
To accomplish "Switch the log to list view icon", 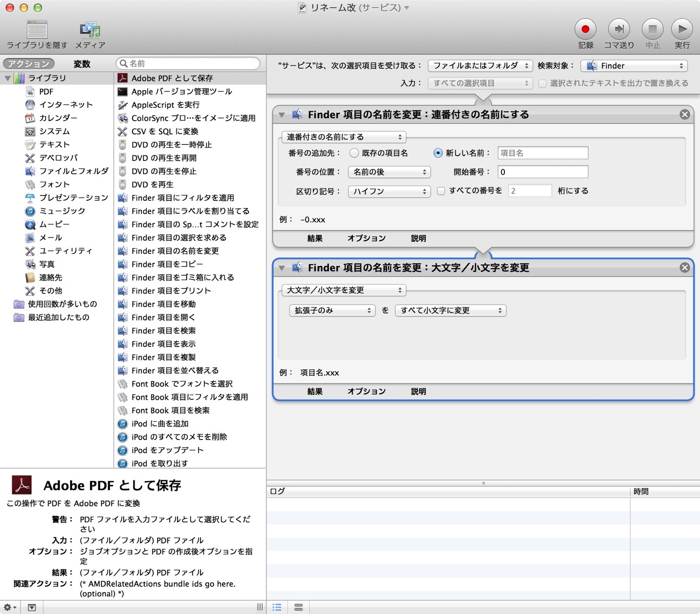I will click(x=277, y=608).
